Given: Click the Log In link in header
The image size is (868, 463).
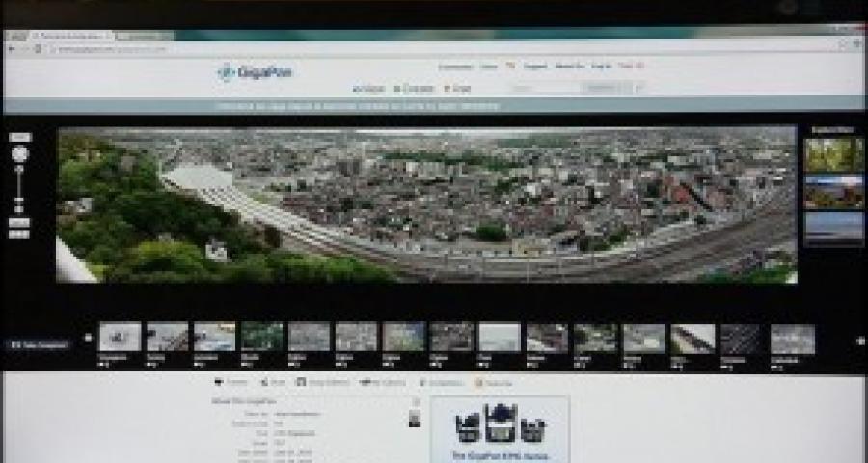Looking at the screenshot, I should [601, 67].
